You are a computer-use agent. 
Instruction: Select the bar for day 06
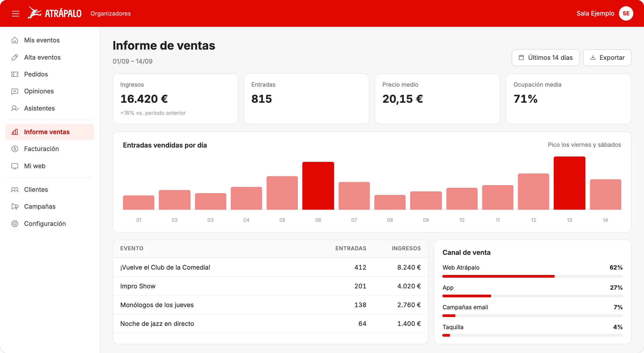tap(318, 186)
